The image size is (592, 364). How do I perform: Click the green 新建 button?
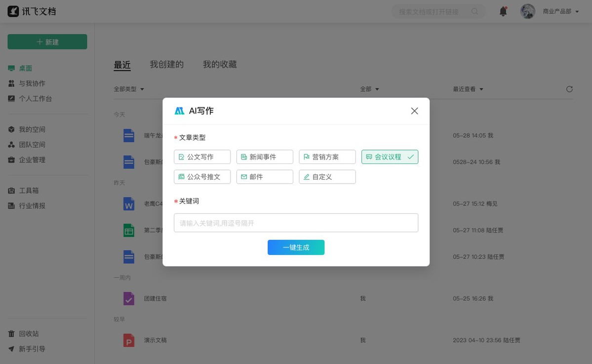(x=47, y=42)
